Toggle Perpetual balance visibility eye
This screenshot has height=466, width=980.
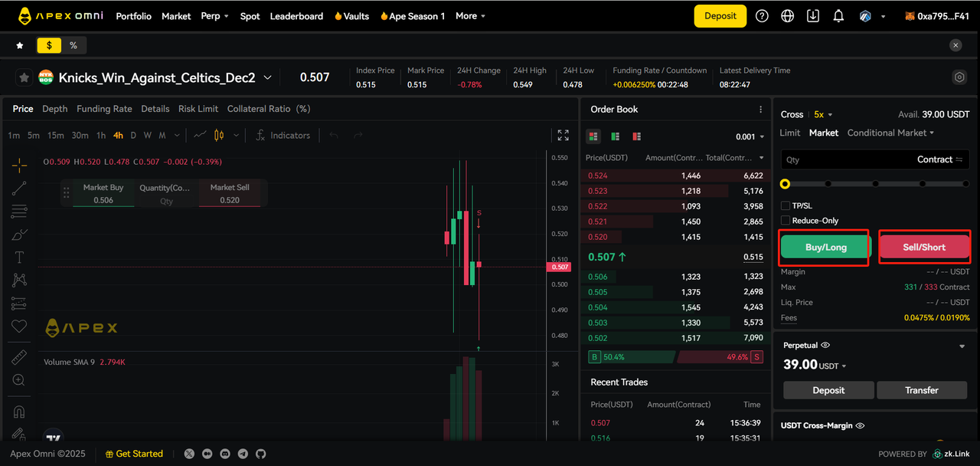pos(825,346)
